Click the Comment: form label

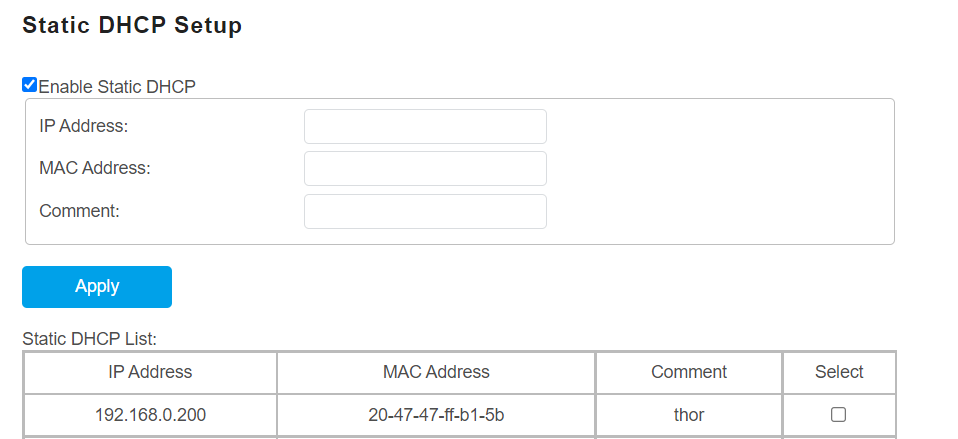[x=80, y=211]
